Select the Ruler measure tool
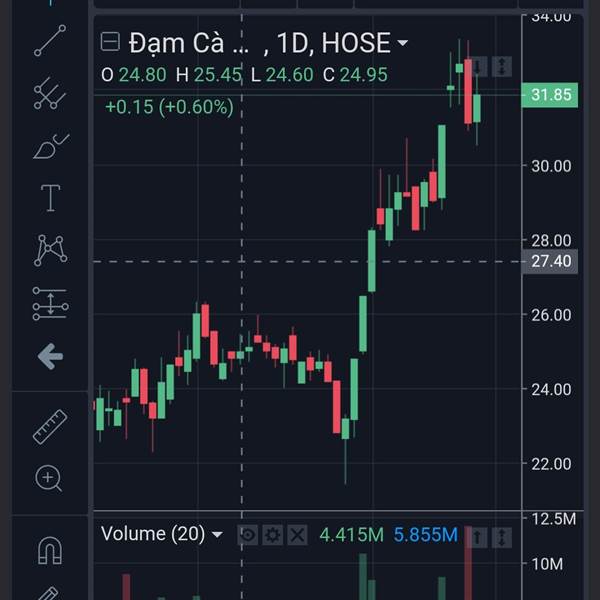Screen dimensions: 600x600 (x=50, y=427)
